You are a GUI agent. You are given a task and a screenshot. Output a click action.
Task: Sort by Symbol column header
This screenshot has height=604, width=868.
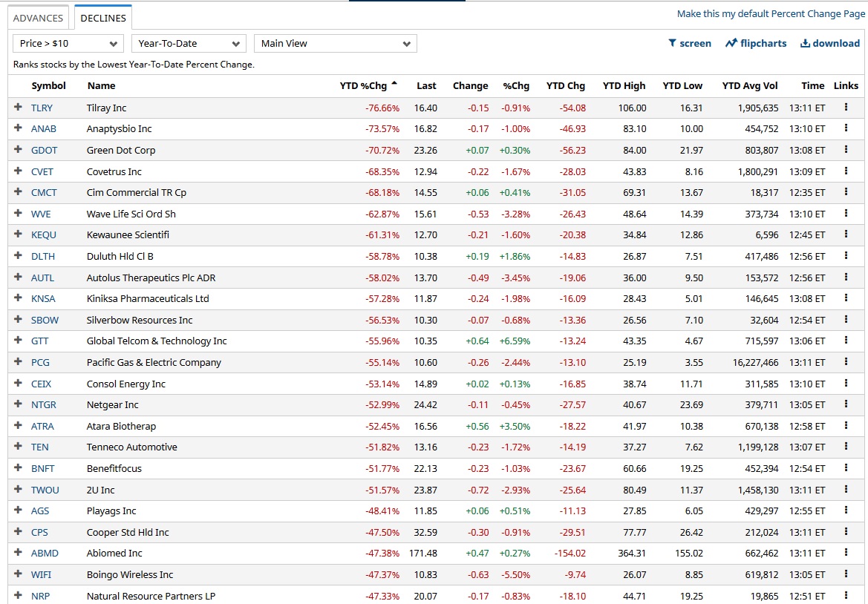[49, 86]
